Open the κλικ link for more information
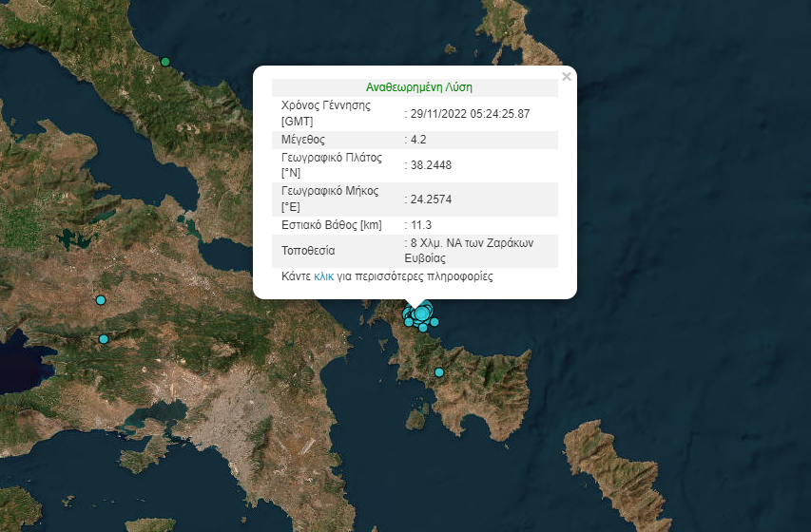Image resolution: width=811 pixels, height=532 pixels. pos(324,277)
